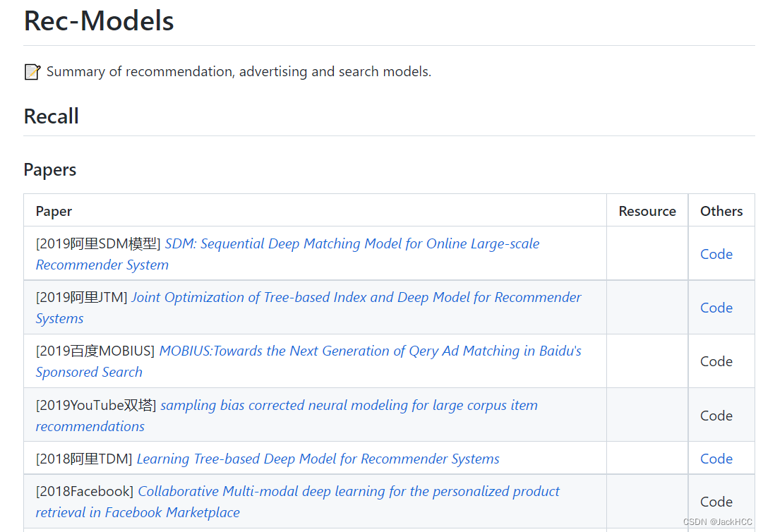Screen dimensions: 763x532
Task: Click the Papers subsection heading
Action: 50,170
